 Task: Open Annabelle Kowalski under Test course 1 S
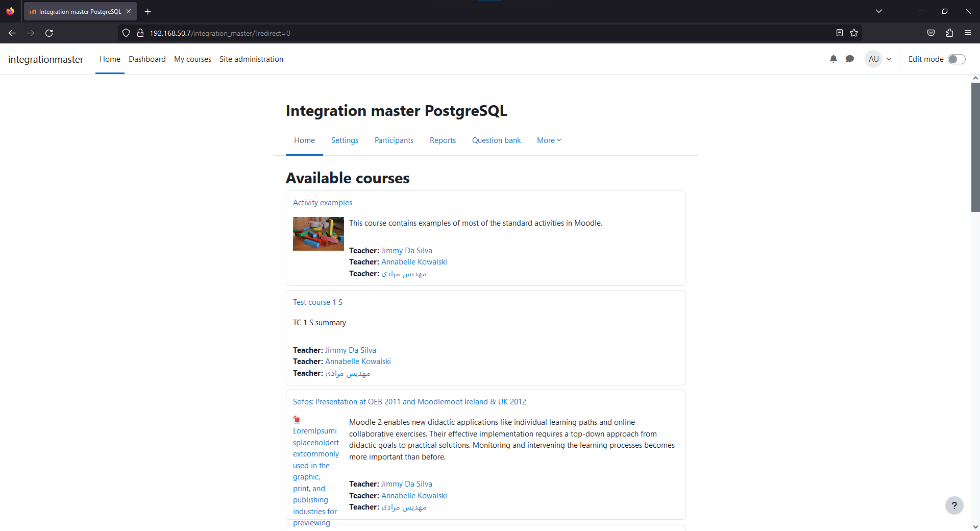[358, 361]
